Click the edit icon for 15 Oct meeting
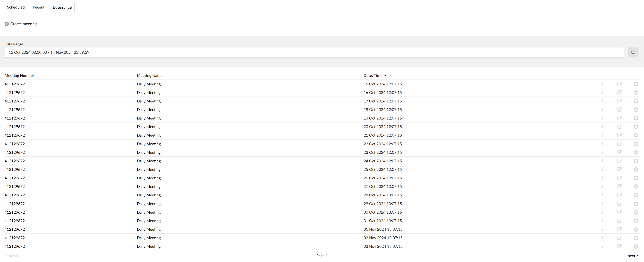This screenshot has height=262, width=644. 620,84
